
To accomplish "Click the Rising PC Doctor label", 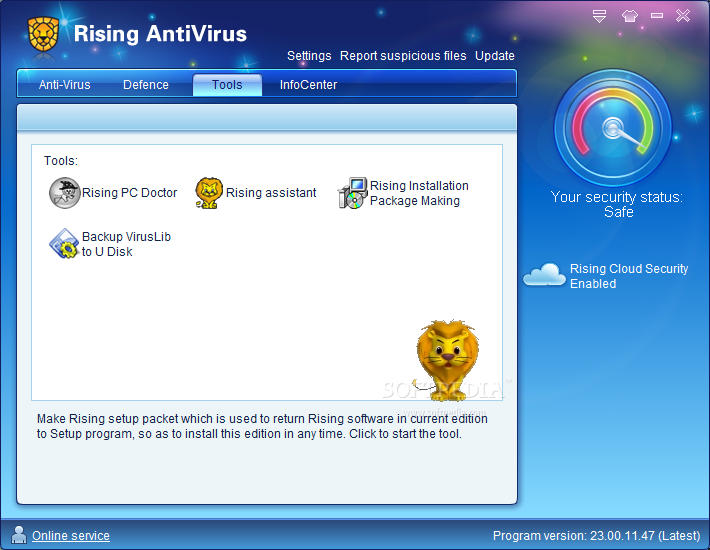I will pos(129,193).
